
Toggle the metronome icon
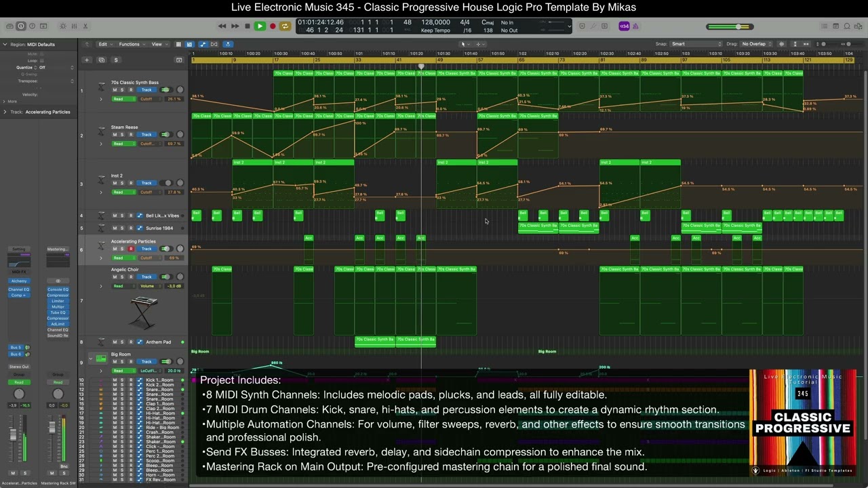[636, 26]
